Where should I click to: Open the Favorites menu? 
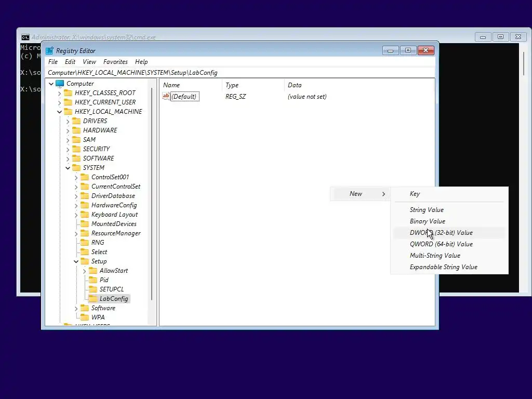click(115, 62)
